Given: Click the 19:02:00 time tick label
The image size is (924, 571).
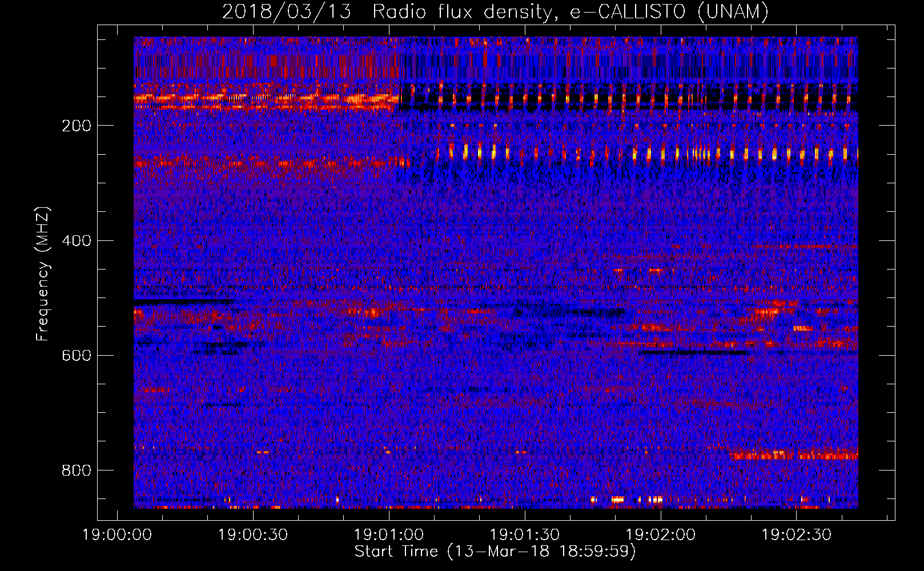Looking at the screenshot, I should (x=661, y=535).
